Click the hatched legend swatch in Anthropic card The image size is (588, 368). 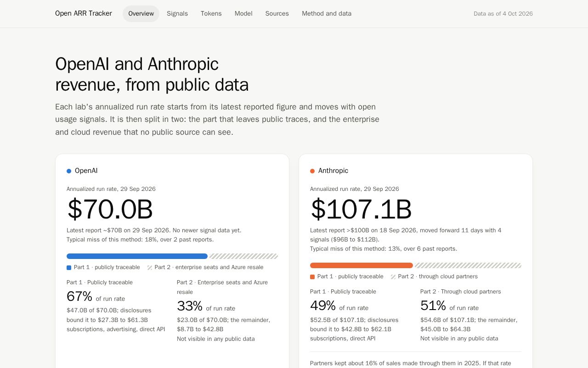(393, 277)
